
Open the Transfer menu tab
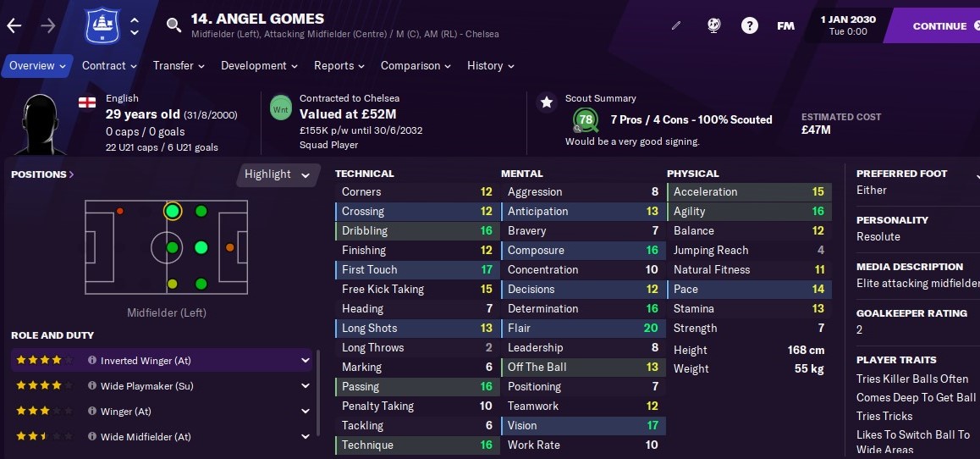pos(179,66)
